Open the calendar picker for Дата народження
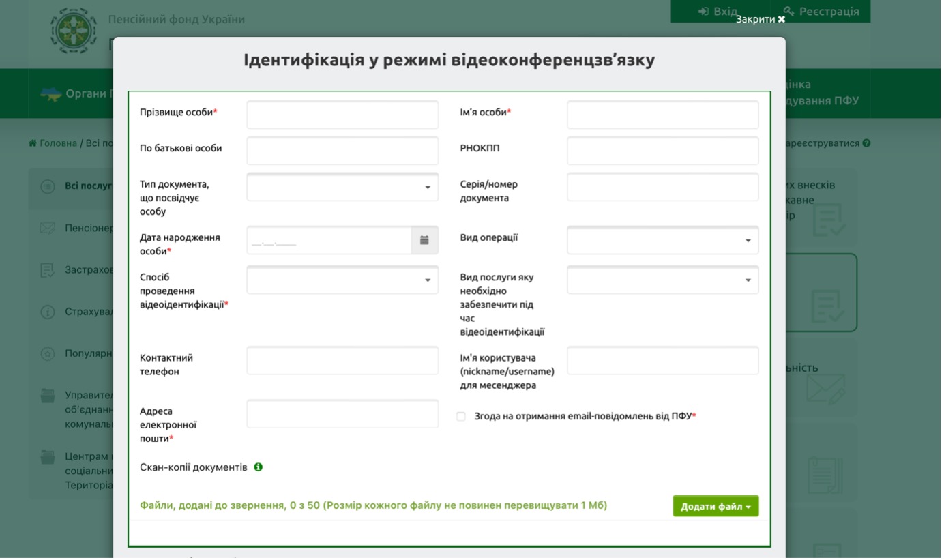The image size is (944, 560). tap(426, 241)
